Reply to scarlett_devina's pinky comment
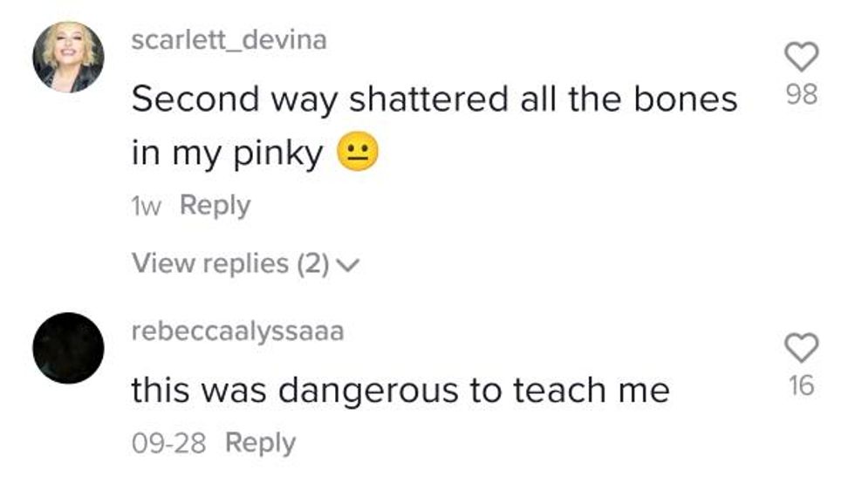This screenshot has height=504, width=855. [215, 206]
